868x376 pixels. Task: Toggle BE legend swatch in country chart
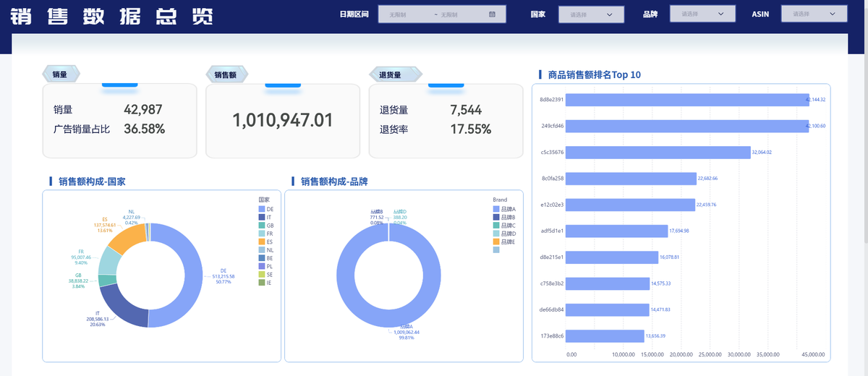point(262,258)
